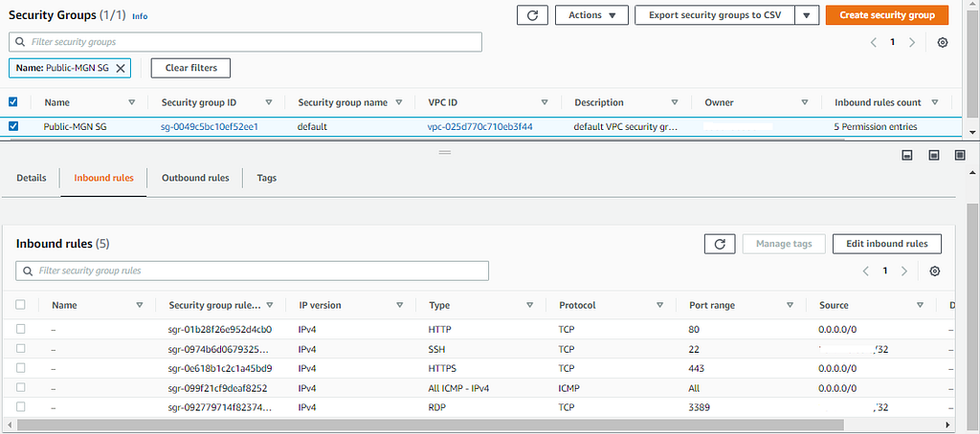
Task: Open the Actions dropdown
Action: (x=591, y=15)
